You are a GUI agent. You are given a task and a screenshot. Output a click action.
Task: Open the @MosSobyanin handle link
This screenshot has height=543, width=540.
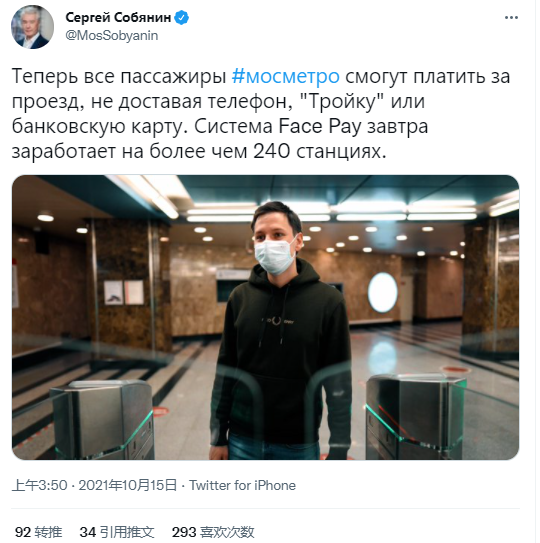[112, 36]
